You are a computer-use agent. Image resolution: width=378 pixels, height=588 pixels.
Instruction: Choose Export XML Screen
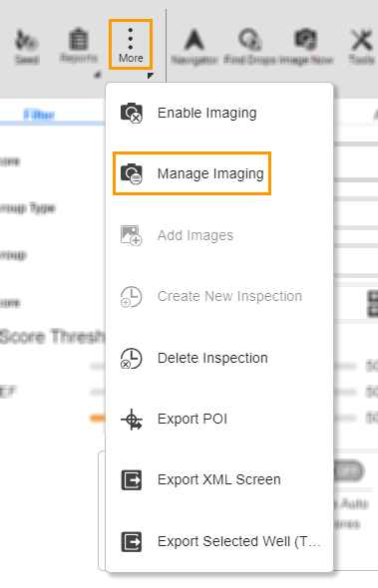pyautogui.click(x=219, y=479)
